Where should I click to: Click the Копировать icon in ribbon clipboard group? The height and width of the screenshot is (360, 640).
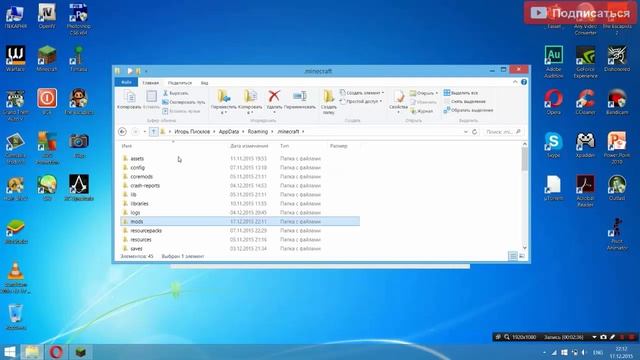[x=129, y=97]
